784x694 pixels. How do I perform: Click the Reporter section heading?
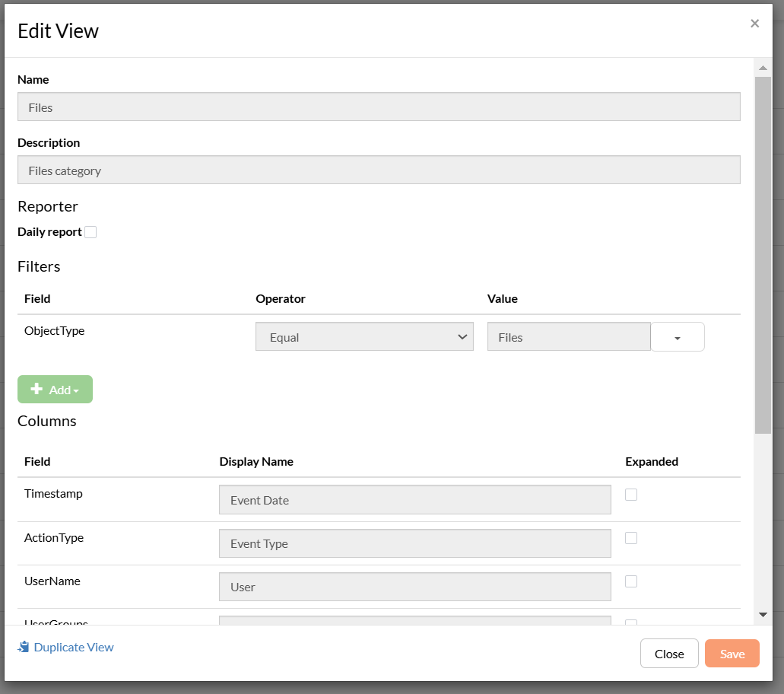tap(47, 206)
